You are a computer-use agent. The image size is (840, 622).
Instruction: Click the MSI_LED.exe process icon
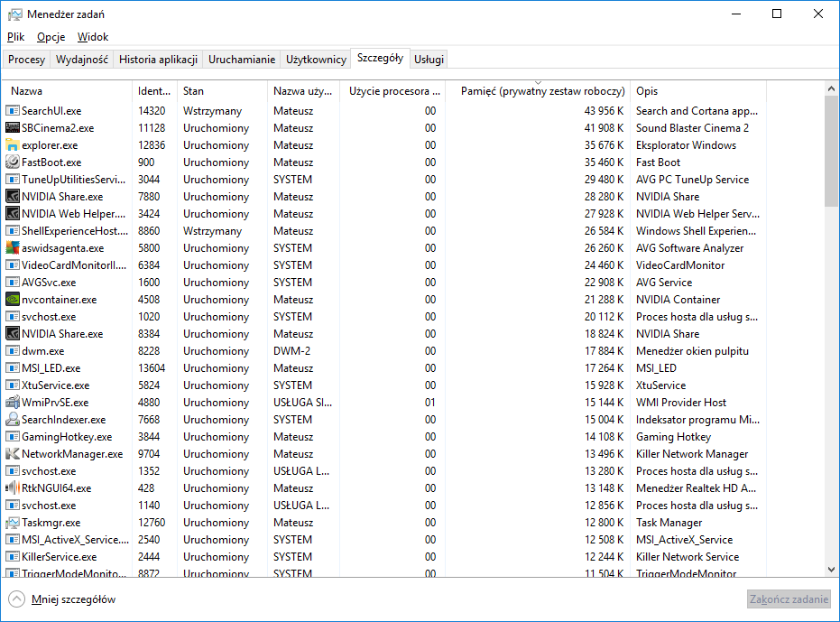pos(13,368)
